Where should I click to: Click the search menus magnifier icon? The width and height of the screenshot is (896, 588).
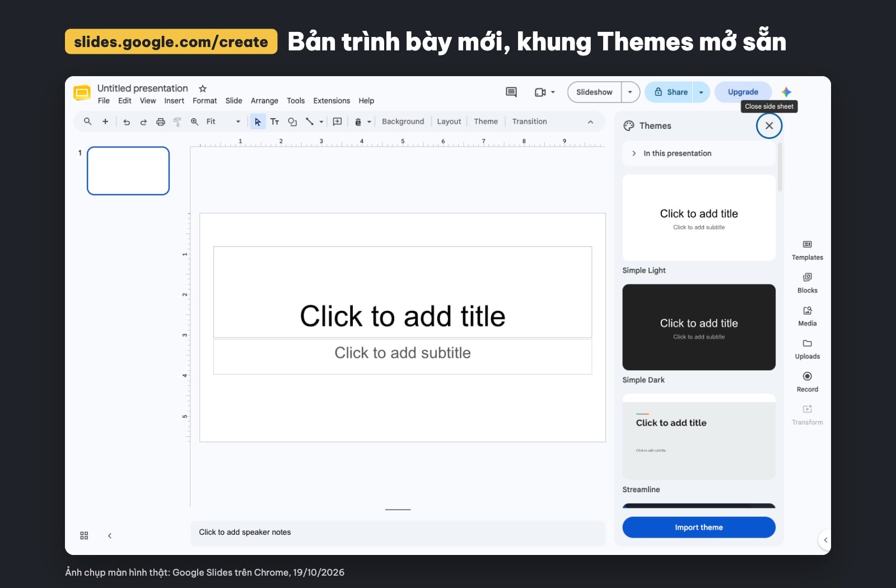tap(87, 122)
